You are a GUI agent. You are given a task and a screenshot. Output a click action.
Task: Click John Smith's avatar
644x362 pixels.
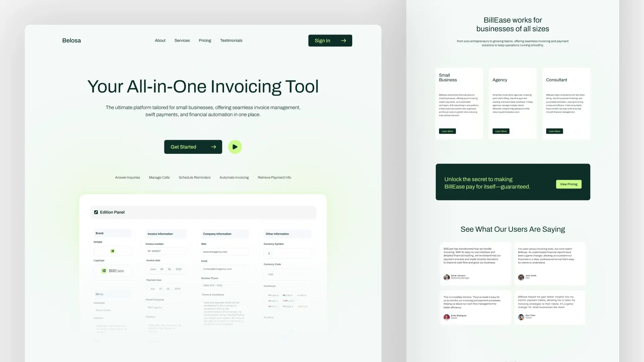[x=521, y=277]
